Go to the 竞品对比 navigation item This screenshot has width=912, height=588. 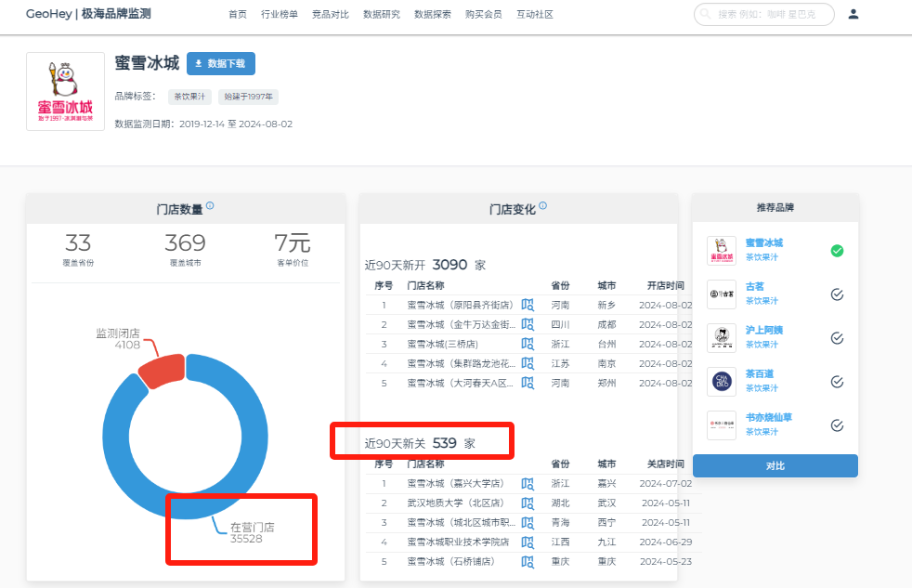point(331,14)
